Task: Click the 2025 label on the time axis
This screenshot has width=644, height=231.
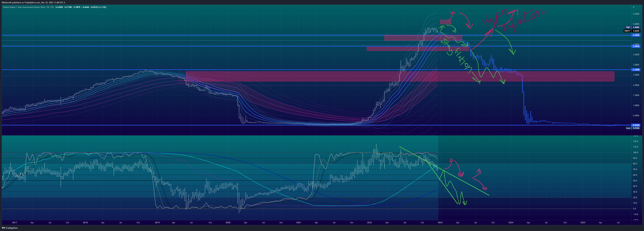Action: [583, 222]
